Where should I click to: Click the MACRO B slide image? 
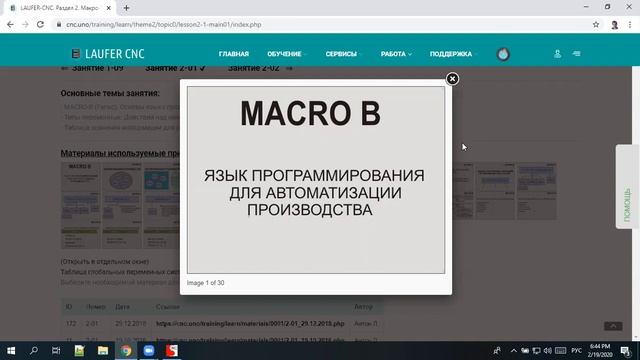tap(316, 180)
